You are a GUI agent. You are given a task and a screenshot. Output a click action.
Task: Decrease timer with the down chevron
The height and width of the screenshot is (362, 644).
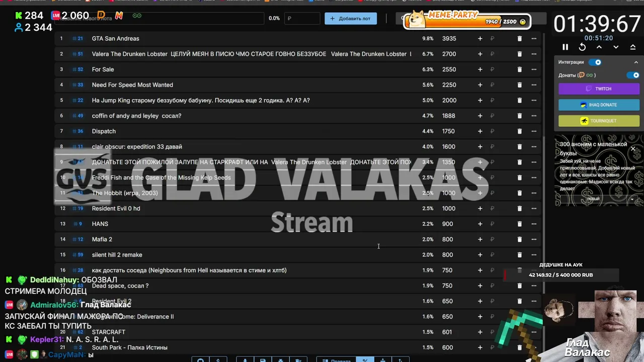[616, 47]
